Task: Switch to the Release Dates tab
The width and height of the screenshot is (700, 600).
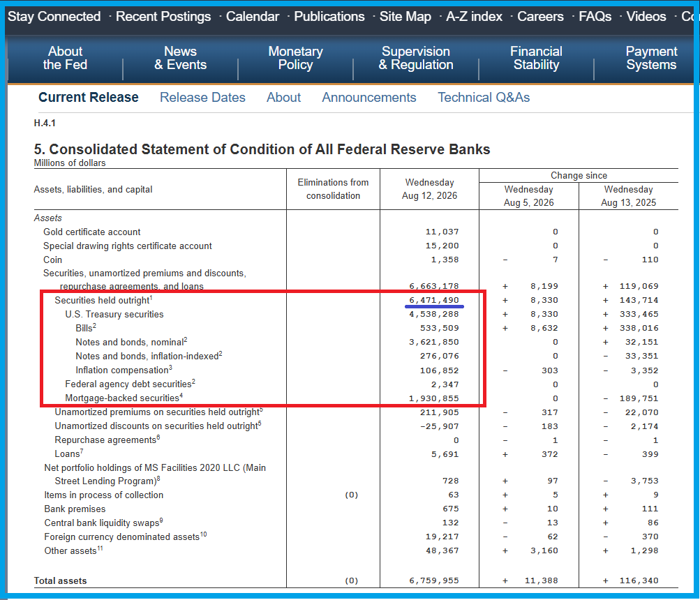Action: tap(202, 97)
